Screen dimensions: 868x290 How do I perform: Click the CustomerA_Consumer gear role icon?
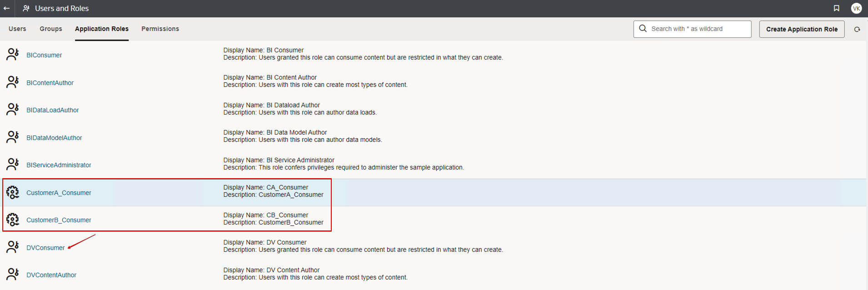pos(13,193)
